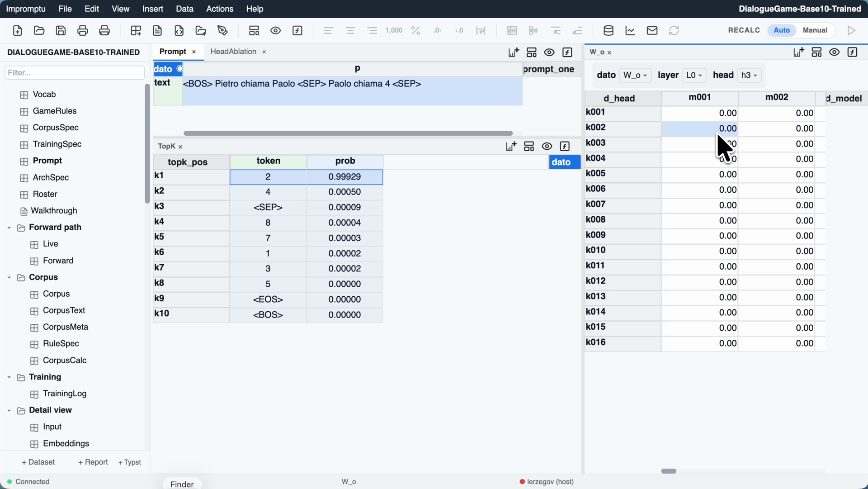Screen dimensions: 868x489
Task: Open the Walkthrough document in sidebar
Action: [x=54, y=211]
